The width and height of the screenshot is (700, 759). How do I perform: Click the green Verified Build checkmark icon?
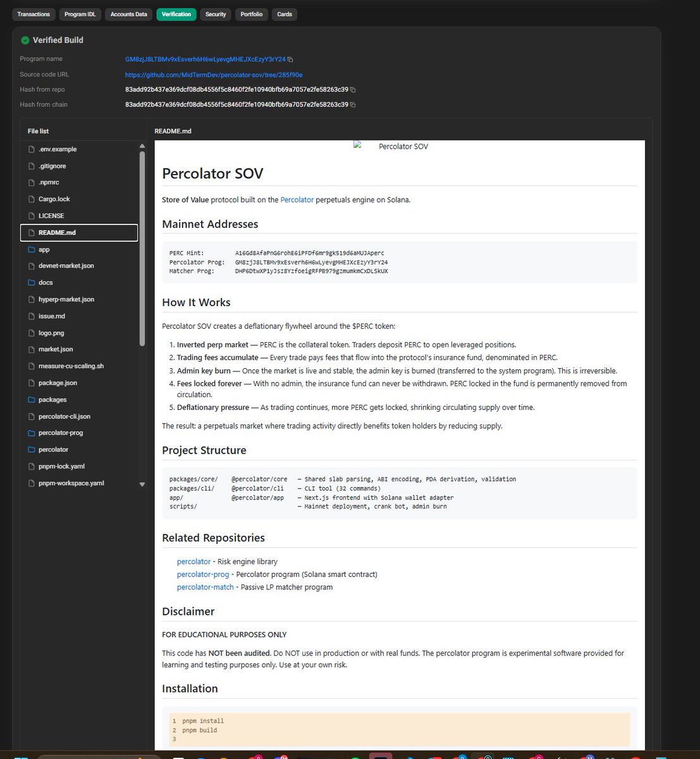pos(25,40)
